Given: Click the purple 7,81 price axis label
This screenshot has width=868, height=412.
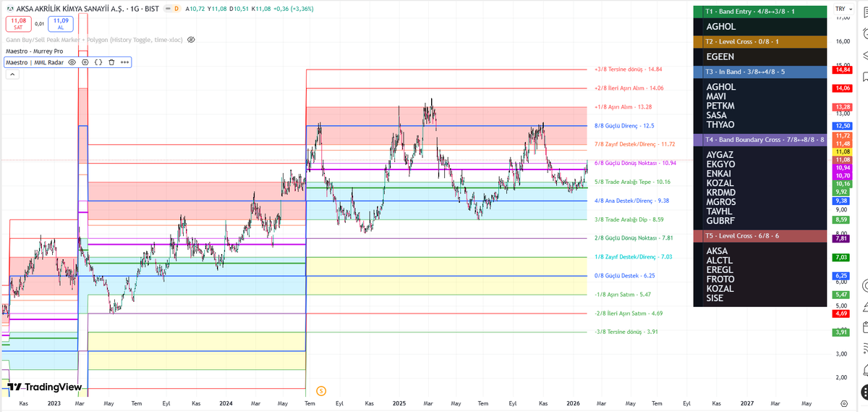Looking at the screenshot, I should tap(843, 238).
